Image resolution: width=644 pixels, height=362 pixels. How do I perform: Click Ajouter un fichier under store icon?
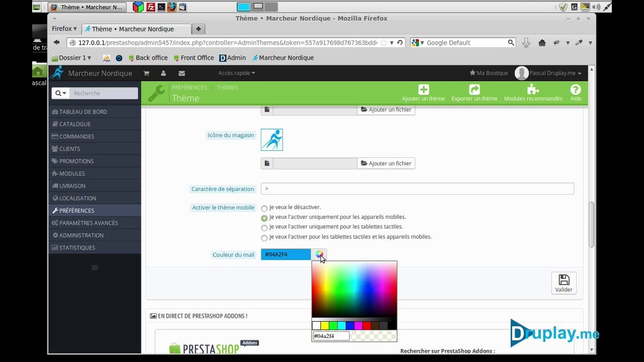point(386,163)
